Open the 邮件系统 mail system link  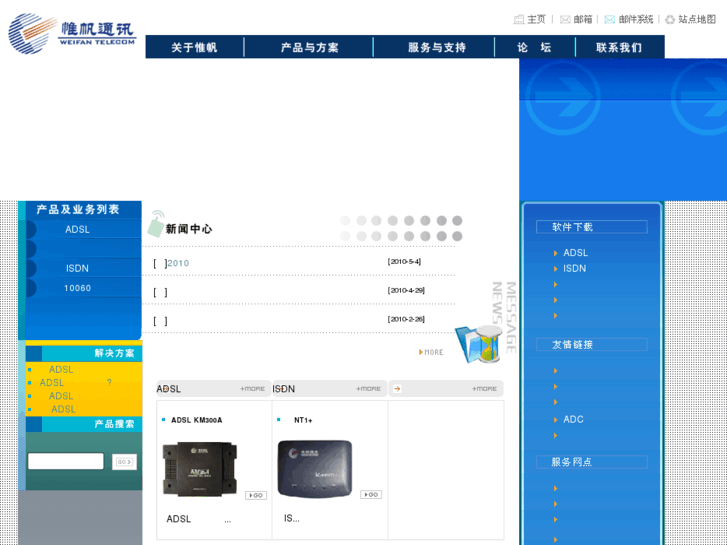(x=636, y=19)
